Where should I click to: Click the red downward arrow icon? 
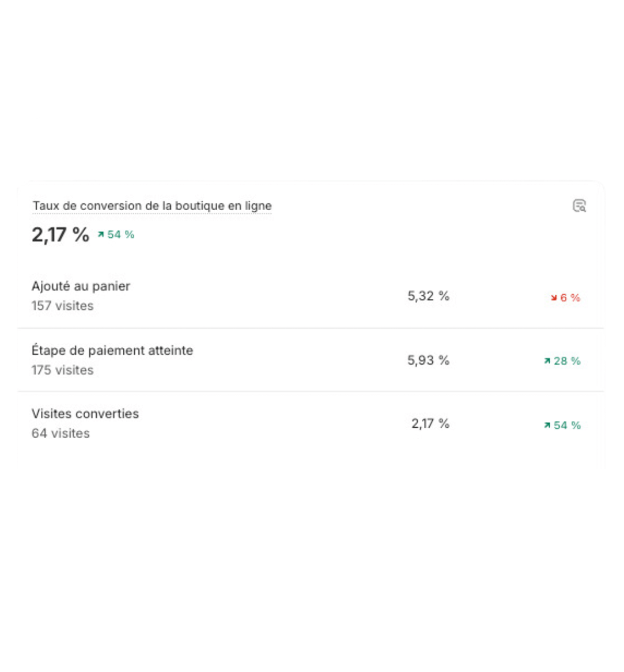tap(554, 298)
